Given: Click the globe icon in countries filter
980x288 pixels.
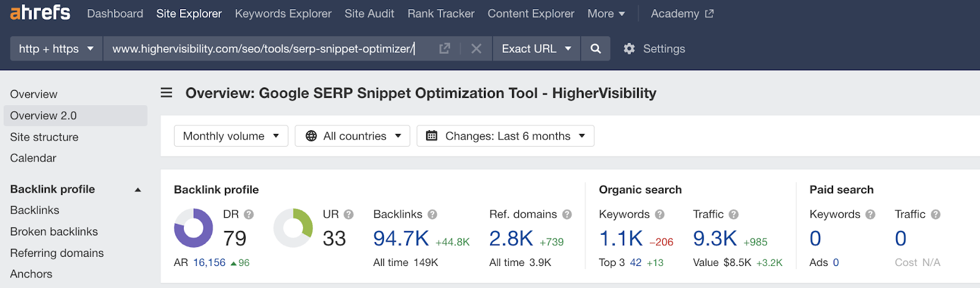Looking at the screenshot, I should tap(311, 136).
